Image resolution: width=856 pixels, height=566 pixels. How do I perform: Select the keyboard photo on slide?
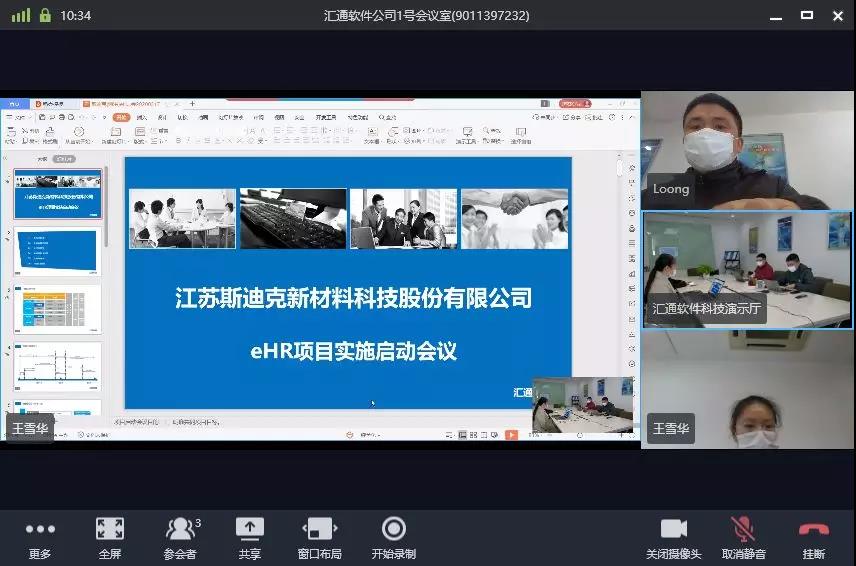coord(293,219)
